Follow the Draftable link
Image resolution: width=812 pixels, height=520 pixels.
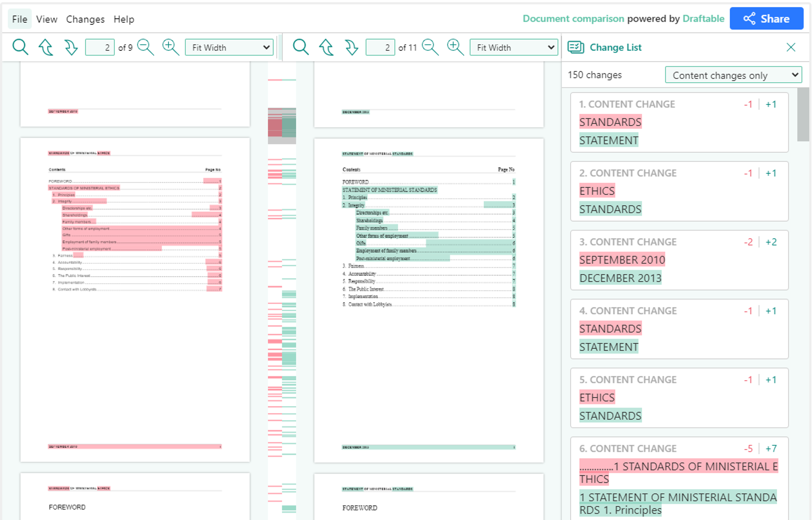pos(703,19)
